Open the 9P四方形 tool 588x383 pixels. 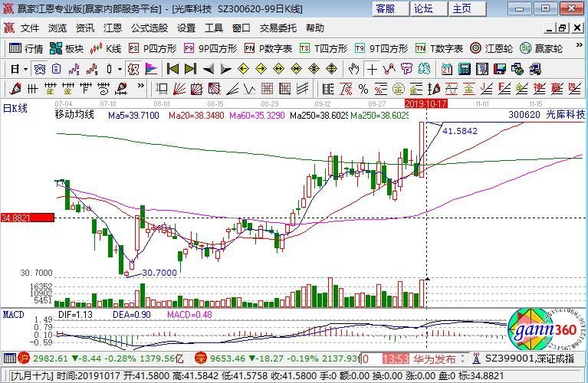coord(210,49)
